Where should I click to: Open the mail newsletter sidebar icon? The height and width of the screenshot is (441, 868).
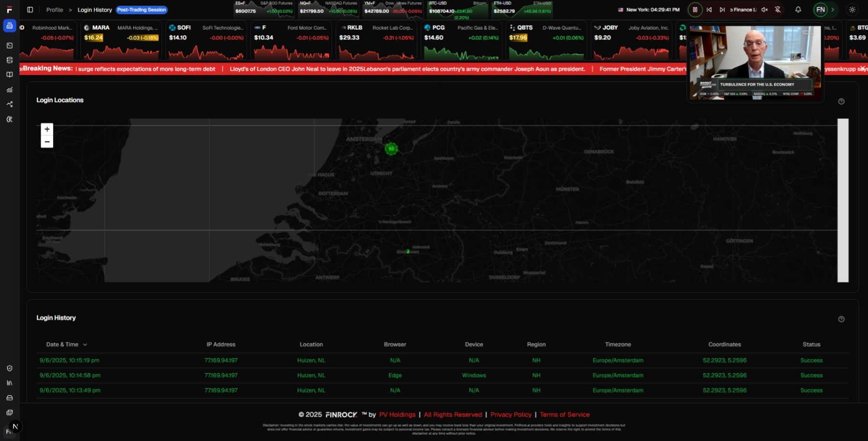tap(10, 412)
